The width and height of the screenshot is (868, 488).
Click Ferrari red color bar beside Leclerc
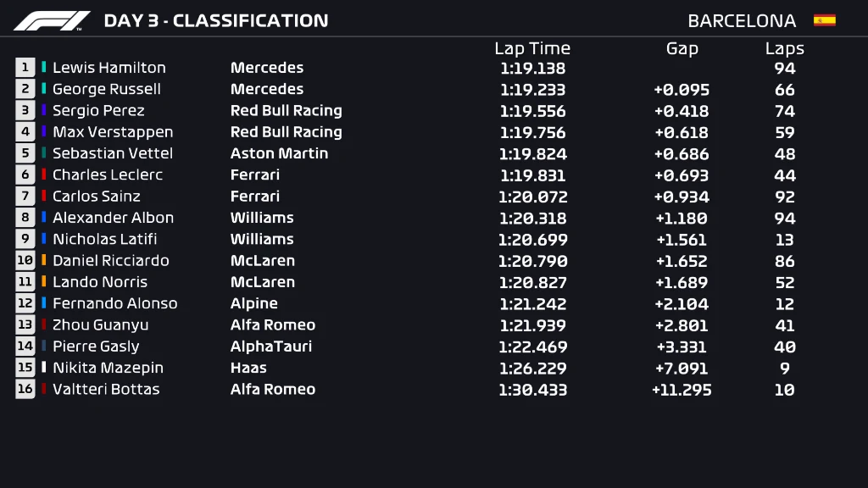[x=44, y=175]
